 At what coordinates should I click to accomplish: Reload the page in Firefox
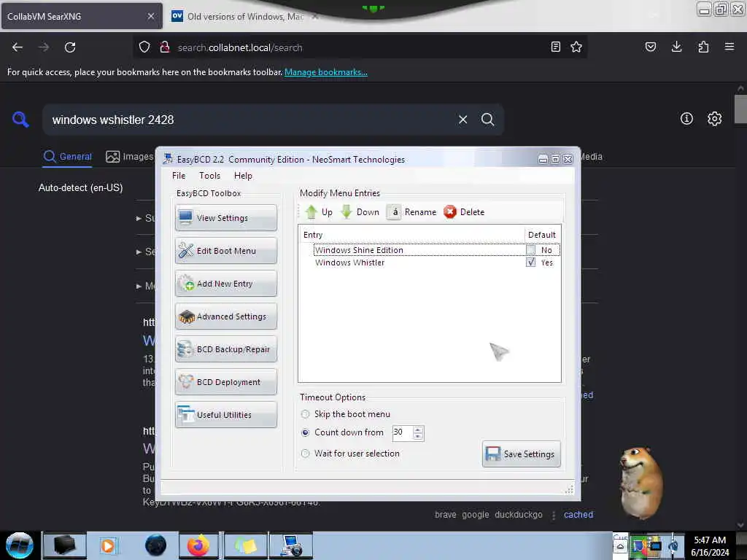pos(70,47)
